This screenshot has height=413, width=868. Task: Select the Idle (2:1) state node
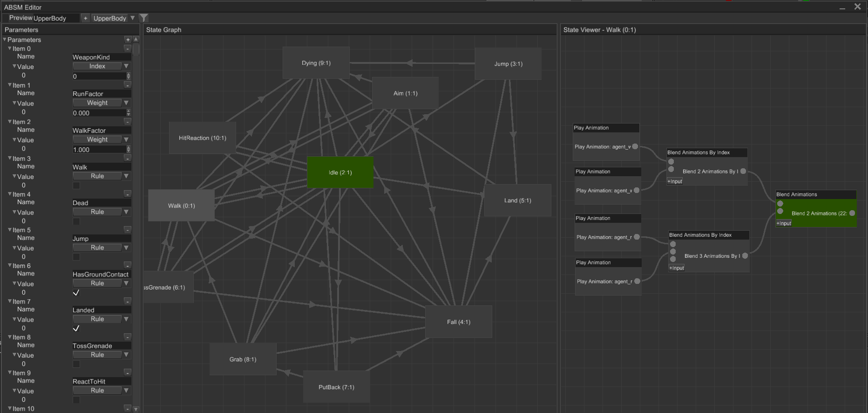coord(340,172)
